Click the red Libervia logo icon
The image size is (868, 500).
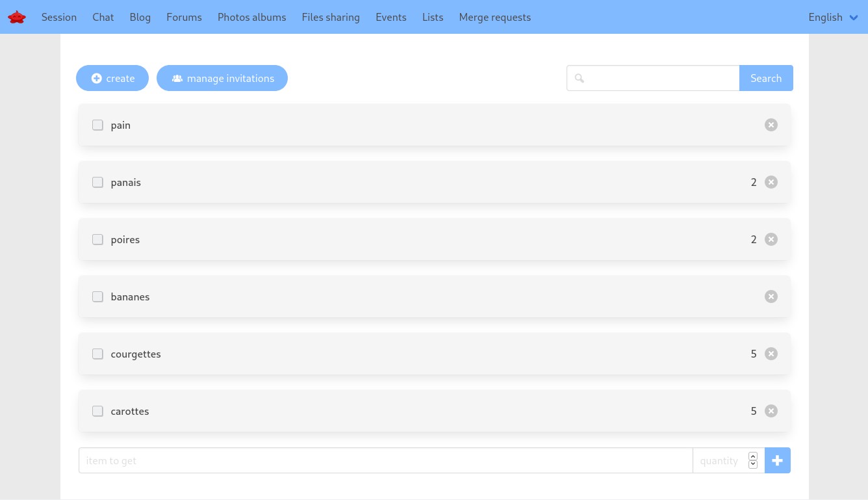[17, 17]
